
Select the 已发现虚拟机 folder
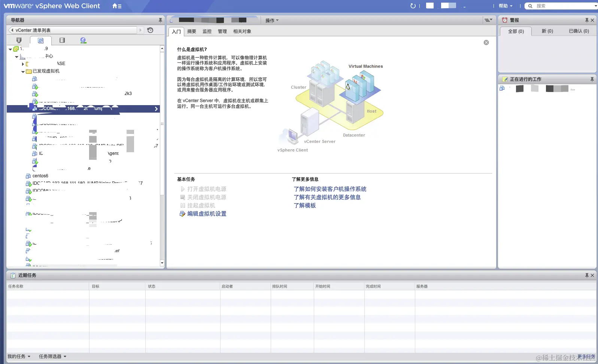(x=46, y=71)
